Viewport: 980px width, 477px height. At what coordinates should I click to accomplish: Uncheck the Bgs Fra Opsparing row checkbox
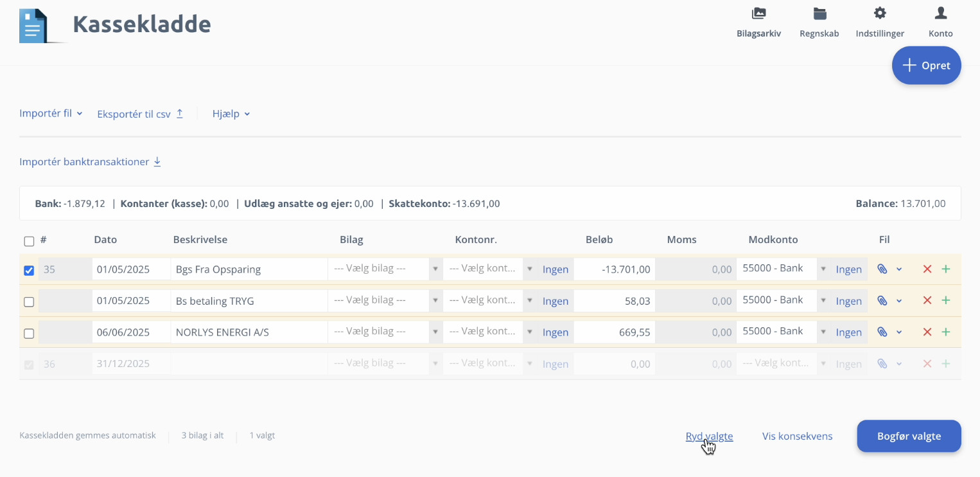click(29, 271)
